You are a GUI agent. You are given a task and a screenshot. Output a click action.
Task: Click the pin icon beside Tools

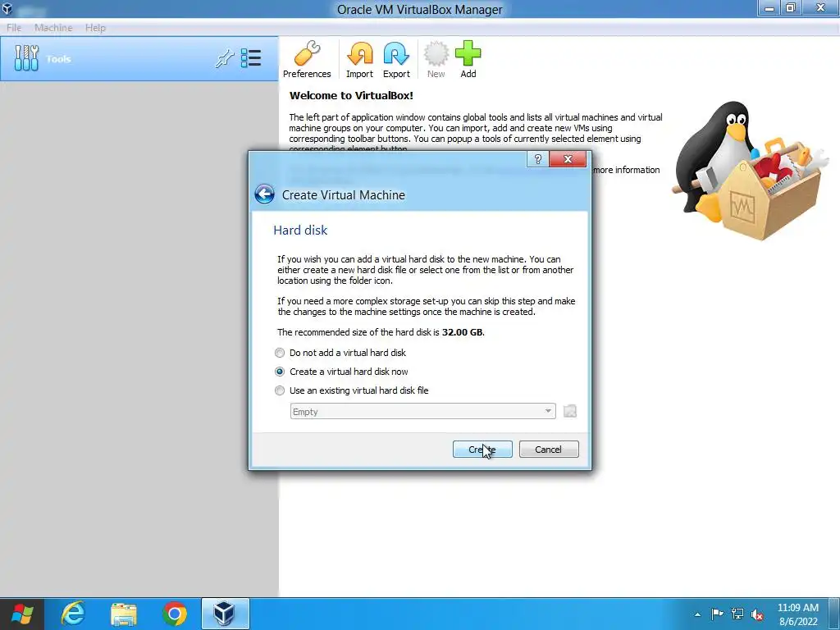(x=225, y=58)
